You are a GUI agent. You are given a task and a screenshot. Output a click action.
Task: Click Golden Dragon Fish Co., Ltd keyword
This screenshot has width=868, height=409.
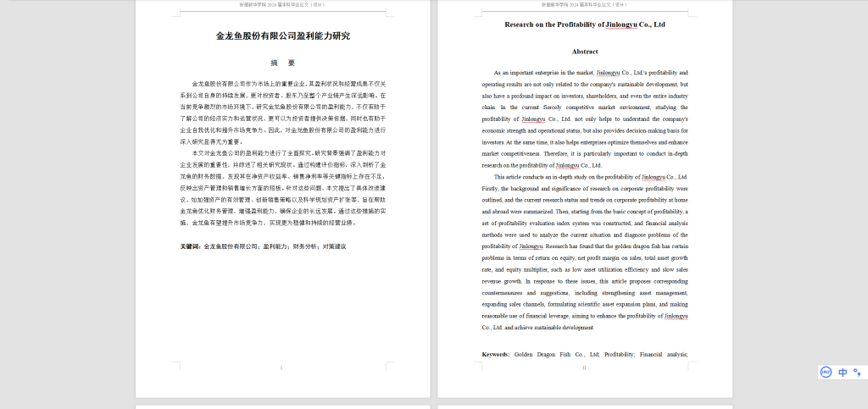558,354
